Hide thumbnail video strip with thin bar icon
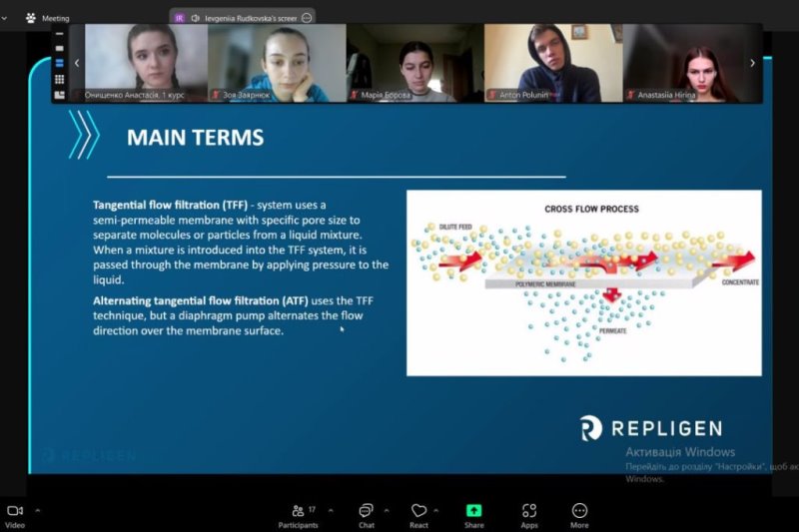The width and height of the screenshot is (799, 532). (60, 34)
